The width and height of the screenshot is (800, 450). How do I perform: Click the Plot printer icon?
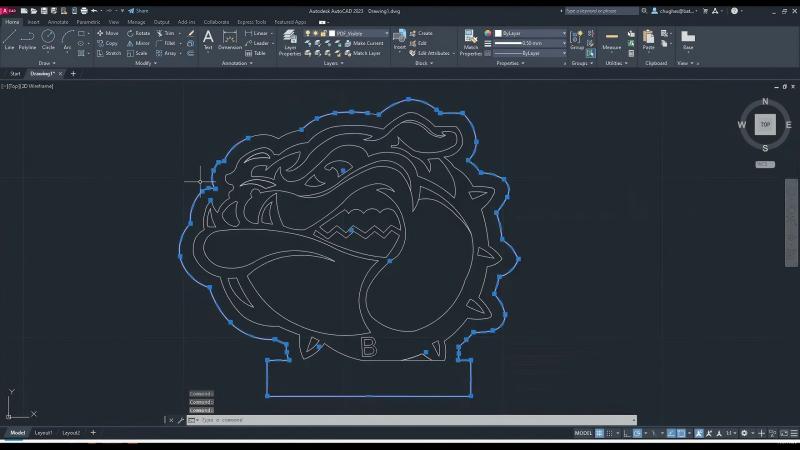84,11
